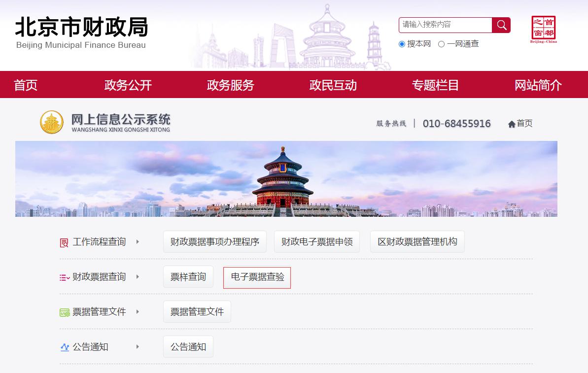This screenshot has height=373, width=588.
Task: Click the gold online publicity system emblem
Action: [x=52, y=122]
